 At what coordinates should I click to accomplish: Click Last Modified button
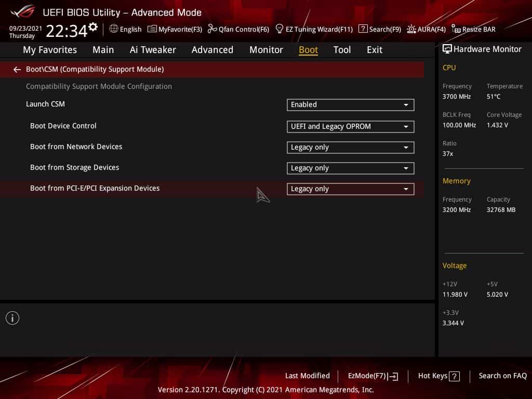pyautogui.click(x=308, y=376)
